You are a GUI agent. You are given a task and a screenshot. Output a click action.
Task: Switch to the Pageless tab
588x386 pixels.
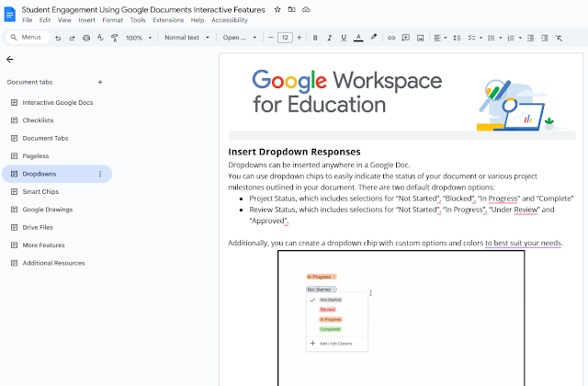[57, 156]
